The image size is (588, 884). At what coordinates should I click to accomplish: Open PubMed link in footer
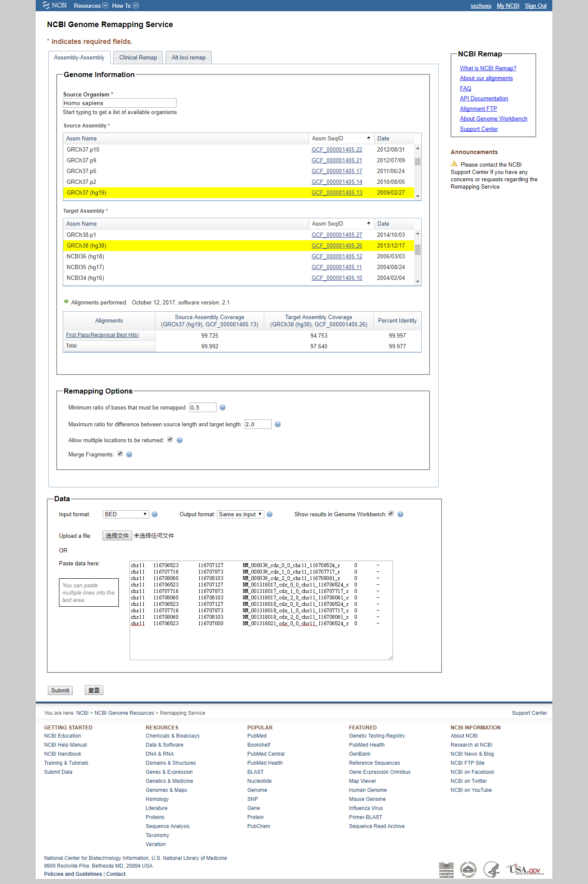(257, 736)
